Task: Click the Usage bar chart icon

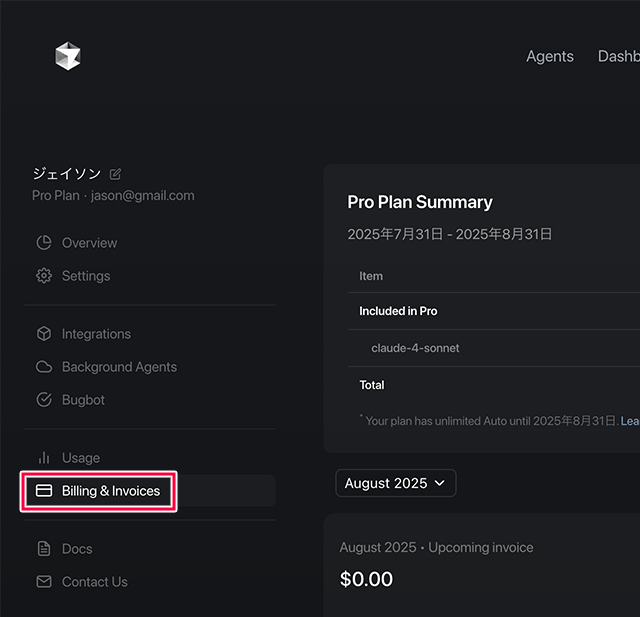Action: (x=44, y=458)
